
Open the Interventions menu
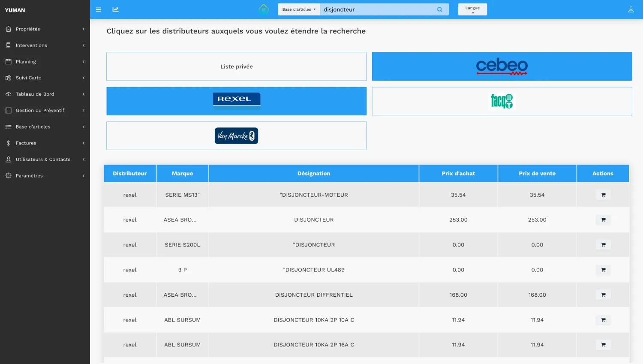pyautogui.click(x=45, y=45)
